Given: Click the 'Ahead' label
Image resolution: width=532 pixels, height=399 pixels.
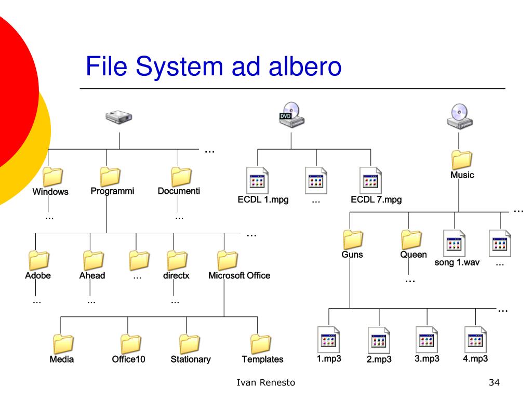Looking at the screenshot, I should tap(92, 275).
